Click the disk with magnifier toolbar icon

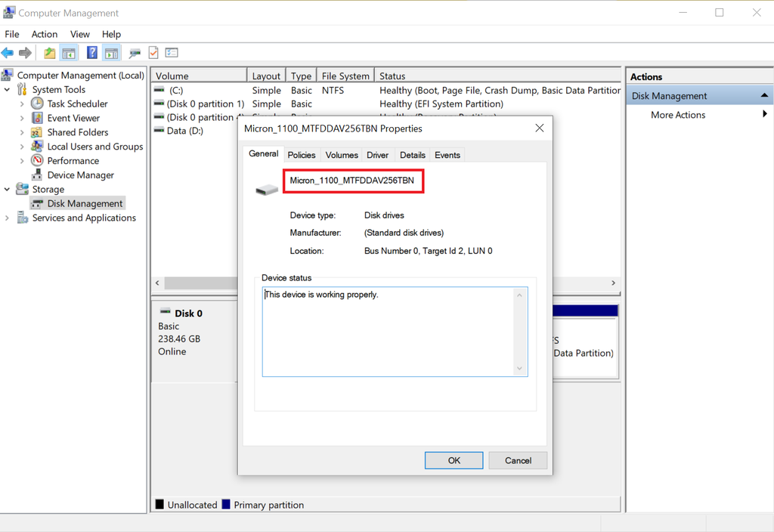(135, 53)
